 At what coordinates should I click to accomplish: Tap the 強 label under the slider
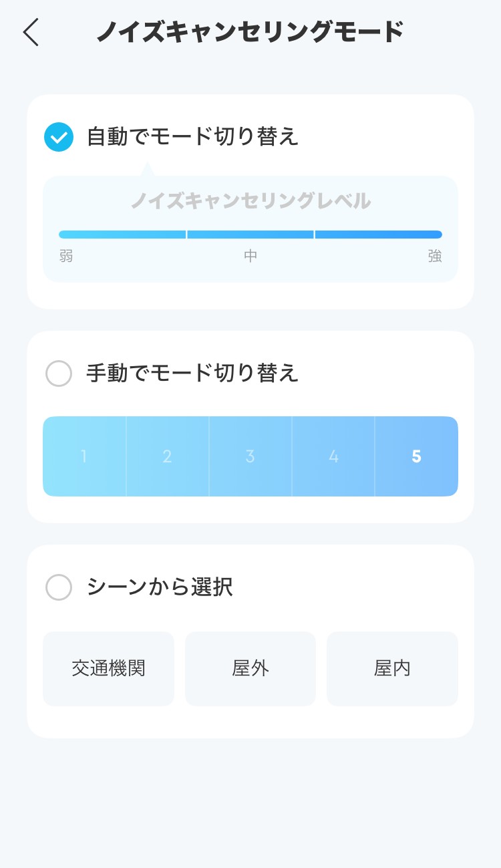[x=435, y=256]
